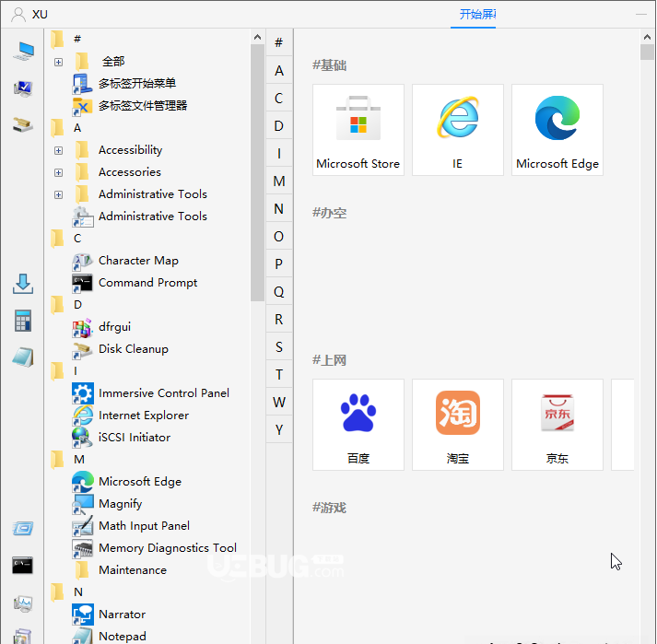657x644 pixels.
Task: Launch the IE tile
Action: pyautogui.click(x=458, y=130)
